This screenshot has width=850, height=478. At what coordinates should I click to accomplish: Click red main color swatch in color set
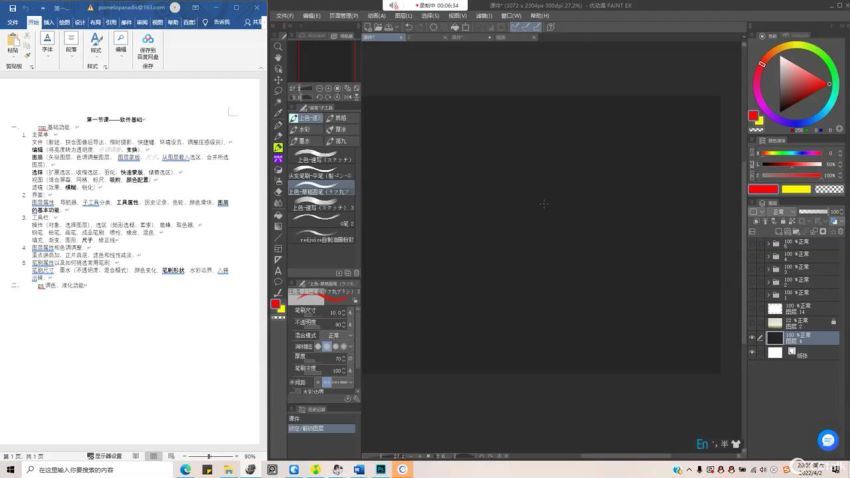coord(763,189)
